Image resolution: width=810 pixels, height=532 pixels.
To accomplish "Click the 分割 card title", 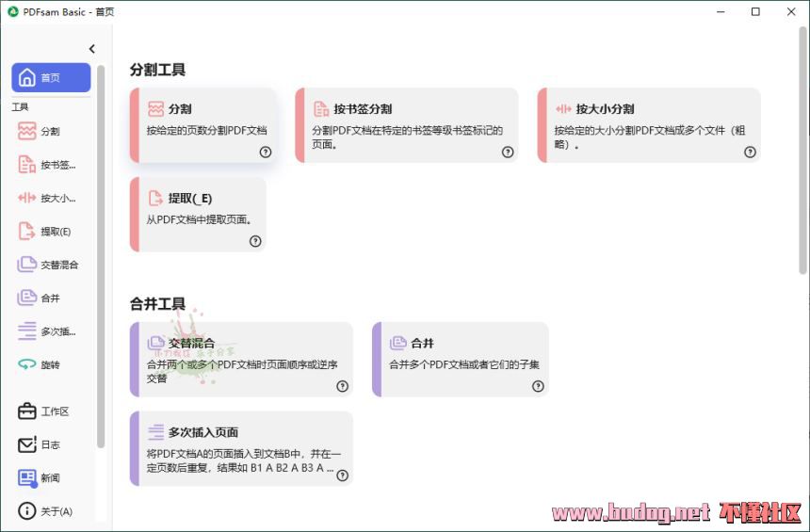I will click(x=180, y=109).
